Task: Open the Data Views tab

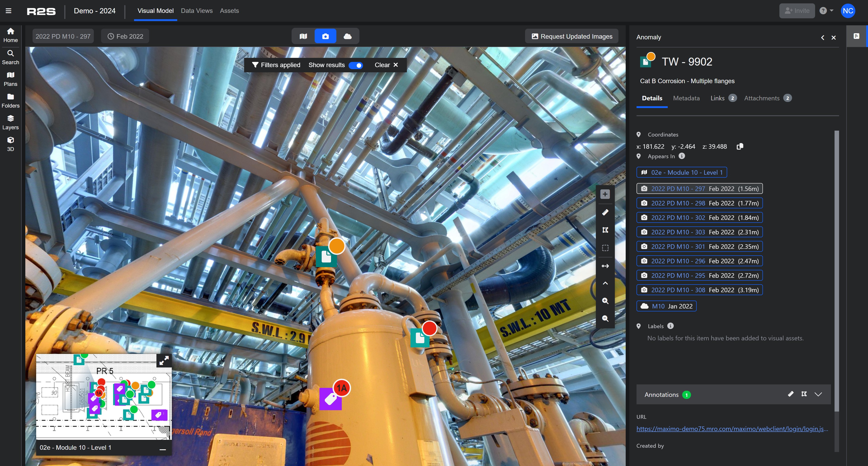Action: click(x=196, y=11)
